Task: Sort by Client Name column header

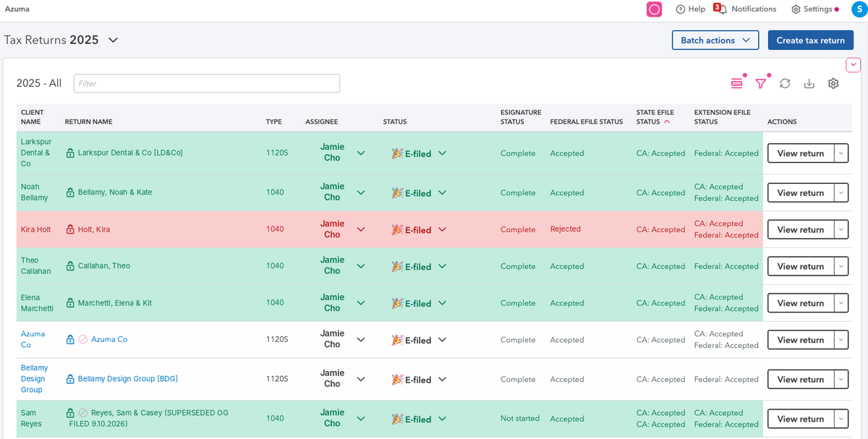Action: click(x=33, y=117)
